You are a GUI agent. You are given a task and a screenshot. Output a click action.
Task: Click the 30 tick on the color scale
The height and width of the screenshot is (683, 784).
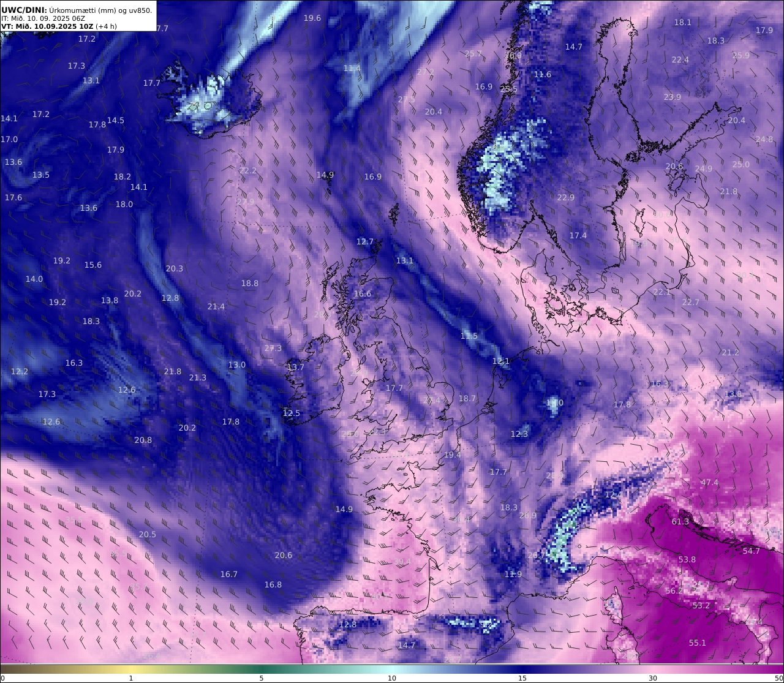click(653, 678)
